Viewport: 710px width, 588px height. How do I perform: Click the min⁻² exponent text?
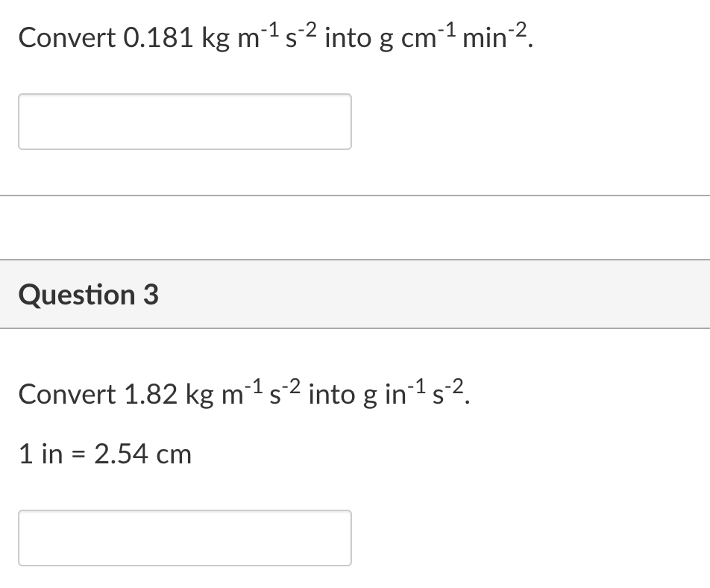pyautogui.click(x=495, y=36)
